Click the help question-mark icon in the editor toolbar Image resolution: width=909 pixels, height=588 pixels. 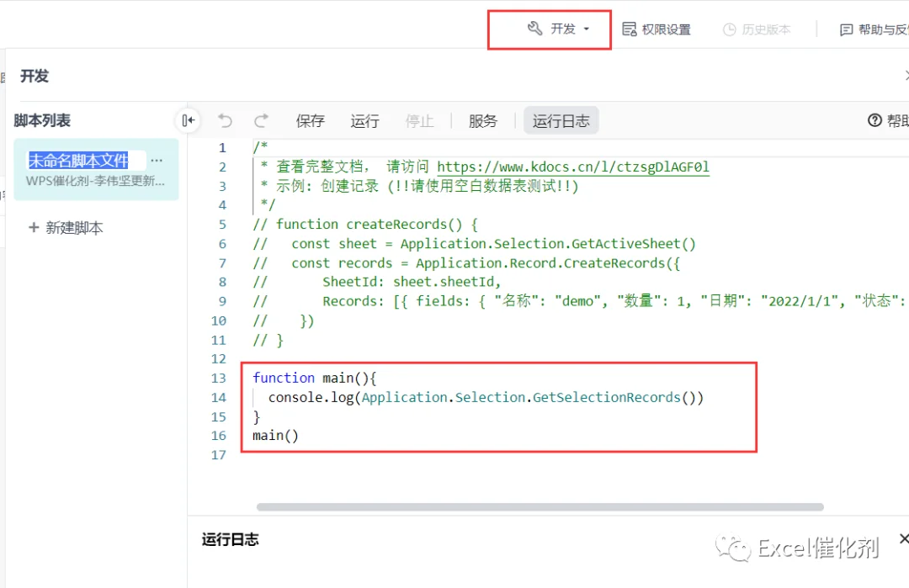874,120
